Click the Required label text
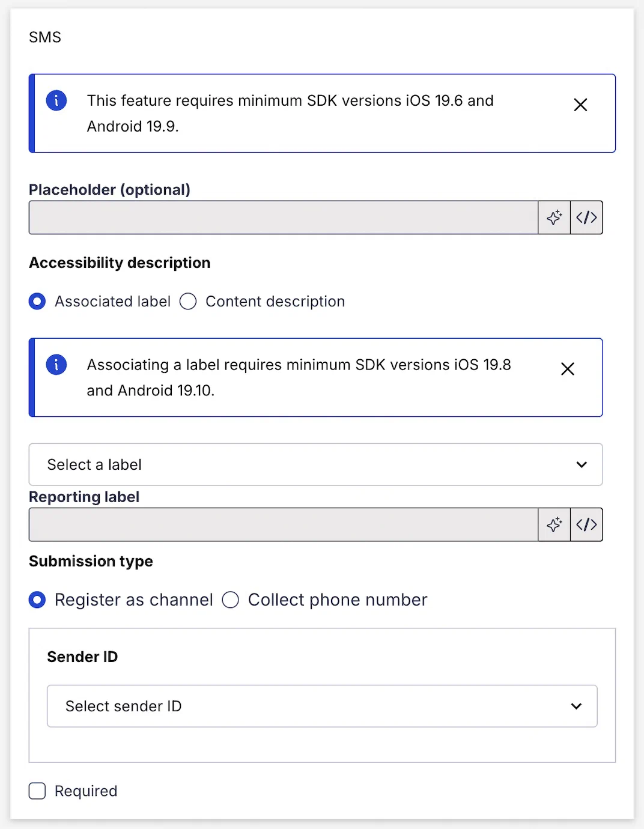This screenshot has height=829, width=644. click(x=86, y=791)
